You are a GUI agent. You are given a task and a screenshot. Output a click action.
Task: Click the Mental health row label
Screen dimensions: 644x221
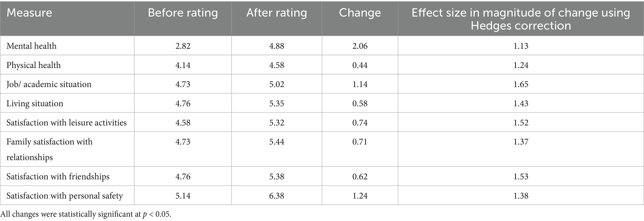coord(31,46)
